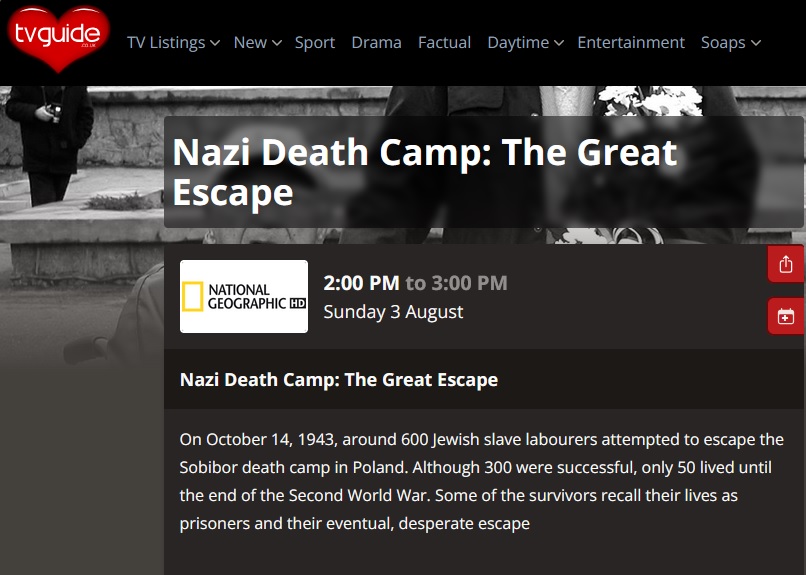Go to the Factual section
Image resolution: width=806 pixels, height=575 pixels.
(444, 43)
